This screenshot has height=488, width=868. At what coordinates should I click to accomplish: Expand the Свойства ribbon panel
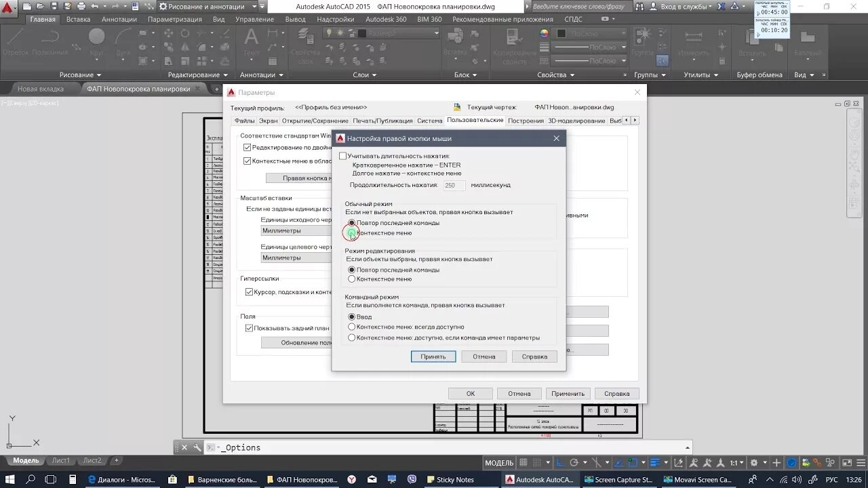tap(555, 75)
